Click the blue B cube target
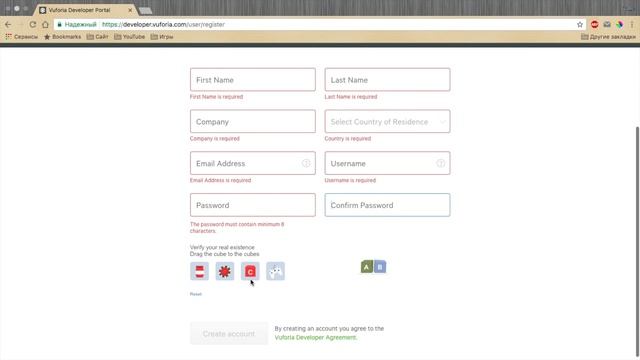Image resolution: width=640 pixels, height=360 pixels. coord(380,267)
